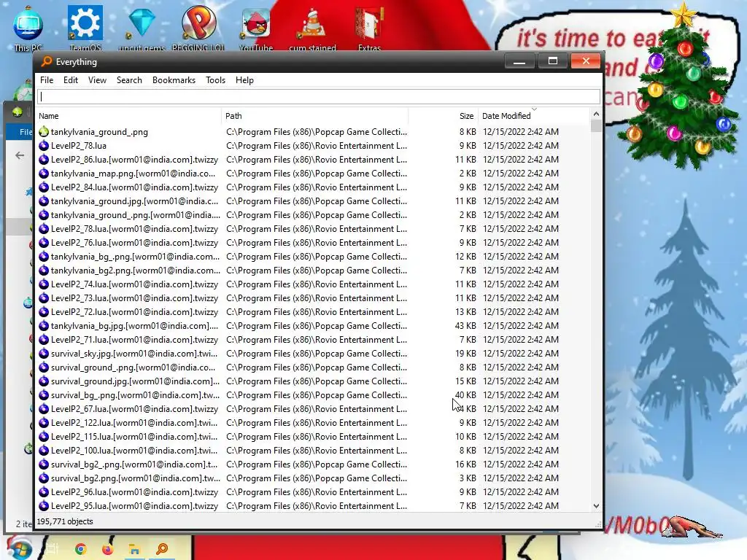Open the VLC cone desktop shortcut

click(312, 27)
